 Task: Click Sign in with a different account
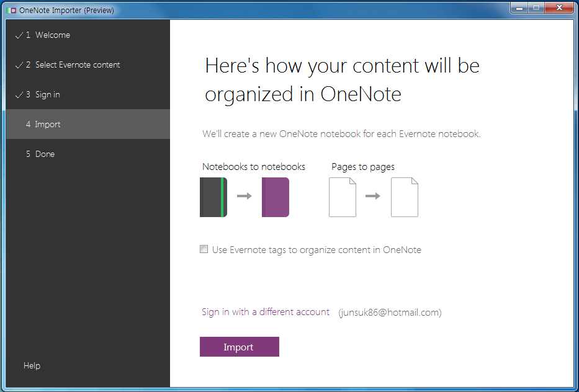tap(266, 312)
